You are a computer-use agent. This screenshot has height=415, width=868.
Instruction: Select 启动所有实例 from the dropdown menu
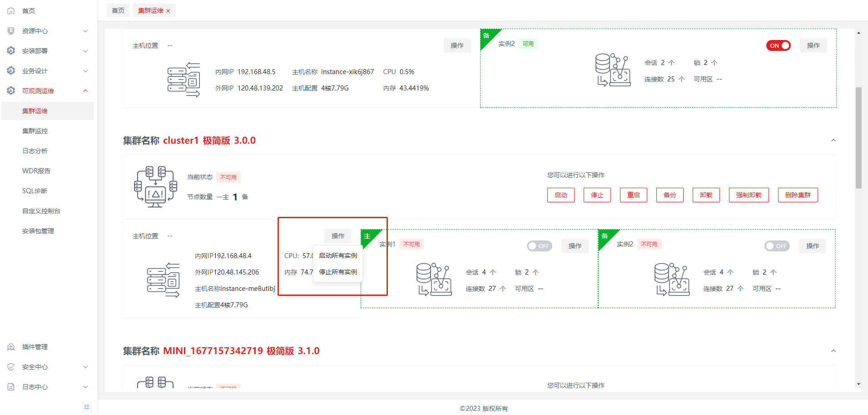338,255
